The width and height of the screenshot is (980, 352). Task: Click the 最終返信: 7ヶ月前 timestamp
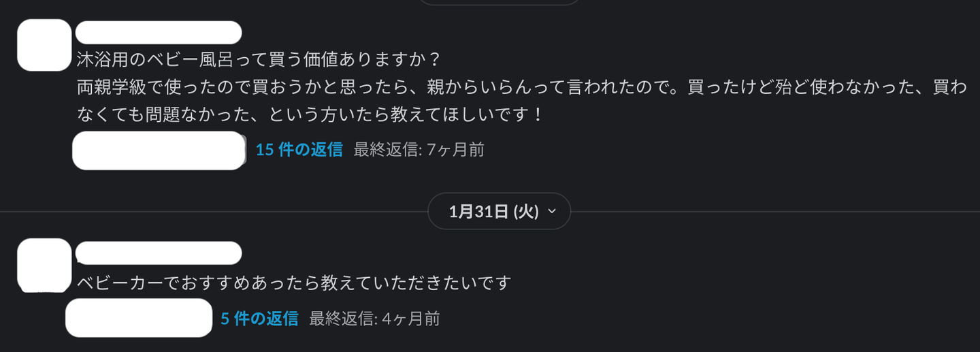pyautogui.click(x=419, y=150)
